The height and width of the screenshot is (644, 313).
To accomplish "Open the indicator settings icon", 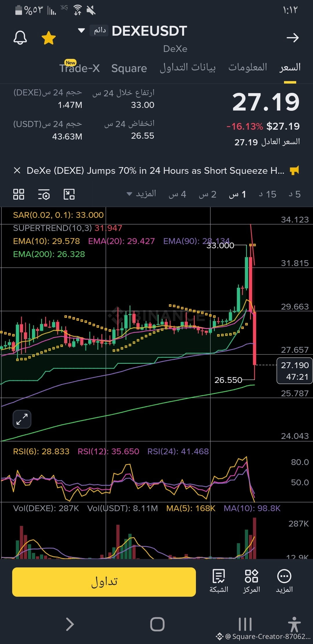I will [x=44, y=194].
